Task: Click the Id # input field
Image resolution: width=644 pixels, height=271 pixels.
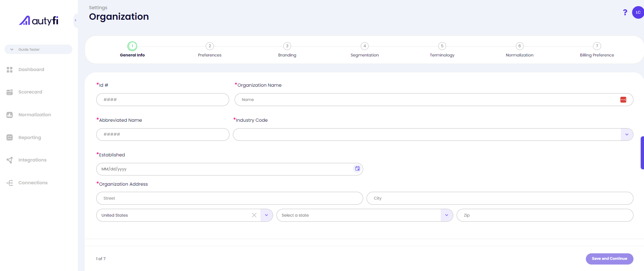Action: tap(163, 100)
